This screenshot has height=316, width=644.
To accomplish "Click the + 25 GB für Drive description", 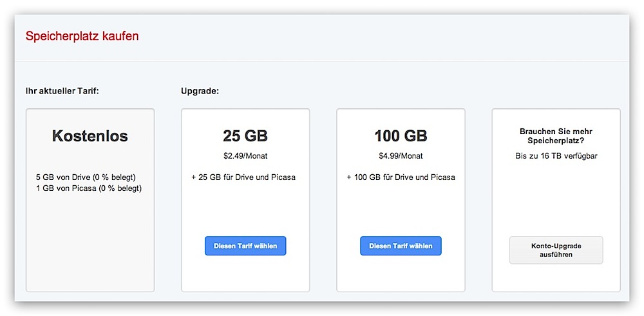I will pyautogui.click(x=243, y=177).
